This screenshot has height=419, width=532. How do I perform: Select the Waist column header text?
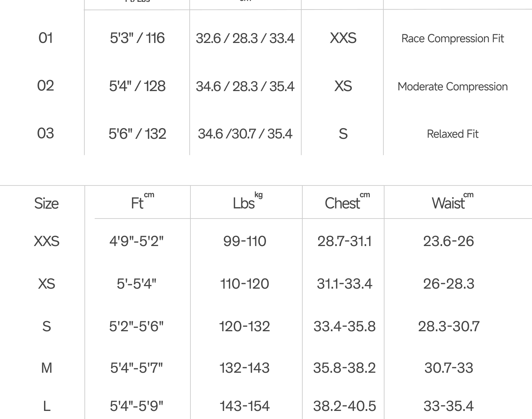[448, 203]
